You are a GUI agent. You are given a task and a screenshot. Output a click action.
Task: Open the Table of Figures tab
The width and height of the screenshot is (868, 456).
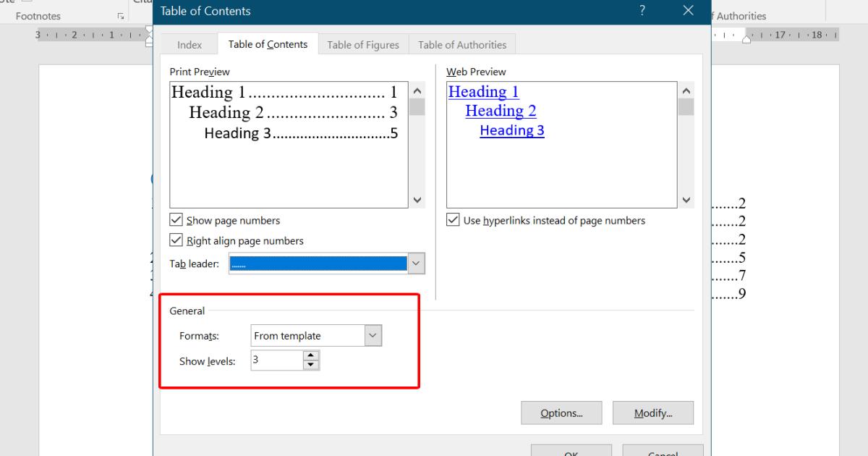click(363, 45)
